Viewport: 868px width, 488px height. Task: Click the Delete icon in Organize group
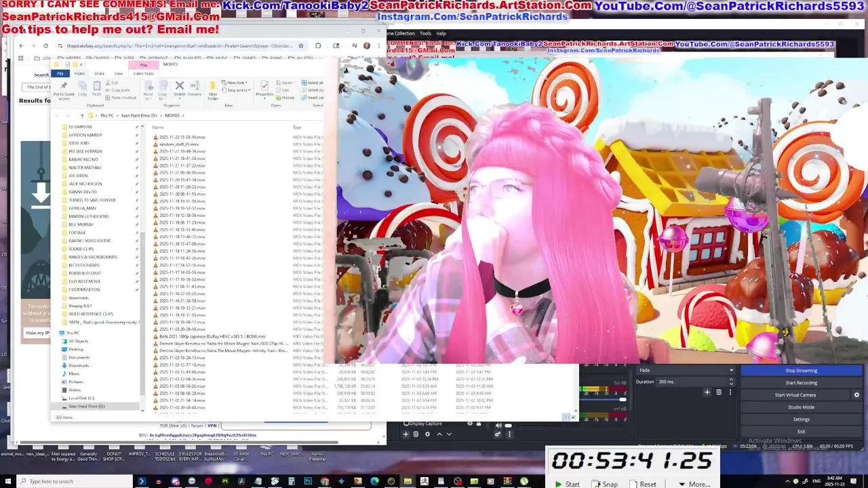click(180, 89)
